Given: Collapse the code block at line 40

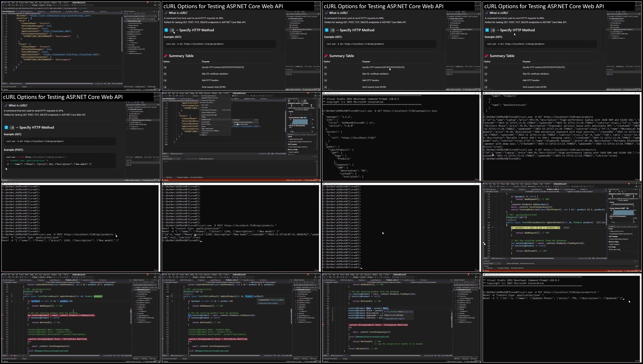Looking at the screenshot, I should tap(495, 196).
